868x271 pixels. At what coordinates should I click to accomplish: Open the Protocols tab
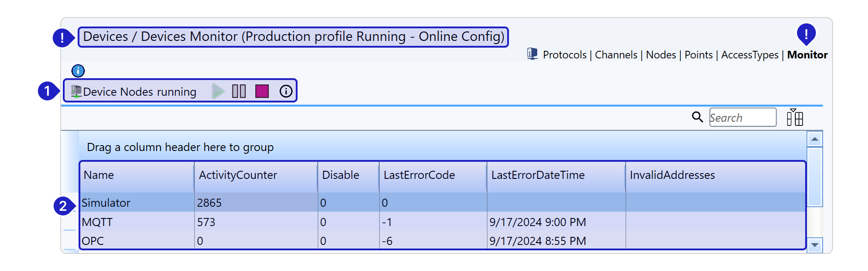point(564,55)
